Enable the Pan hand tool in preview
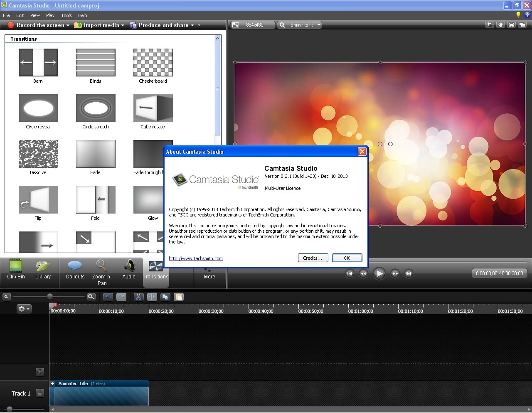The width and height of the screenshot is (532, 413). [500, 25]
